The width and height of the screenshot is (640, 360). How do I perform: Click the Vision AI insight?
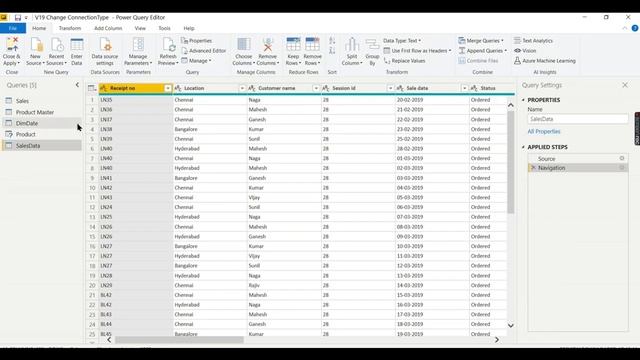tap(525, 51)
